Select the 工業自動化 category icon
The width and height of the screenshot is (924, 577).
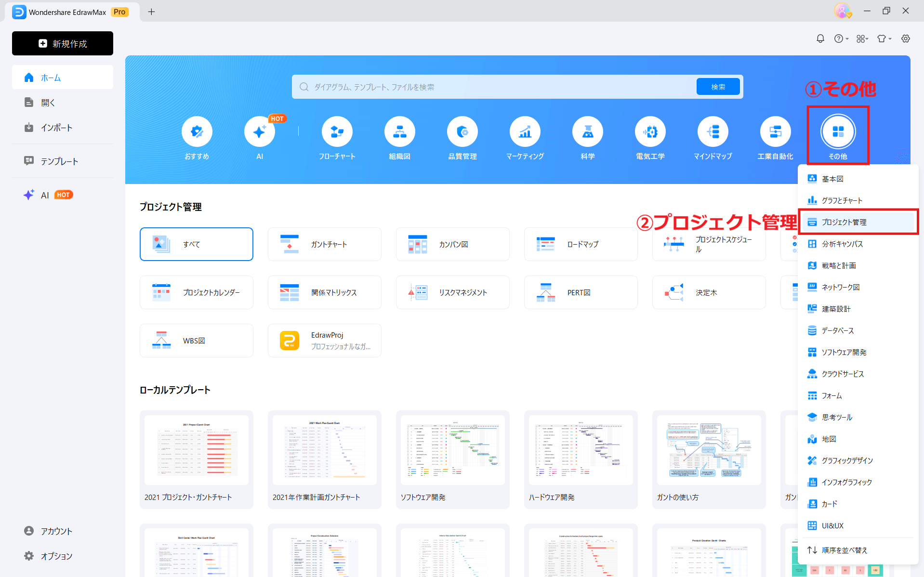pos(775,131)
